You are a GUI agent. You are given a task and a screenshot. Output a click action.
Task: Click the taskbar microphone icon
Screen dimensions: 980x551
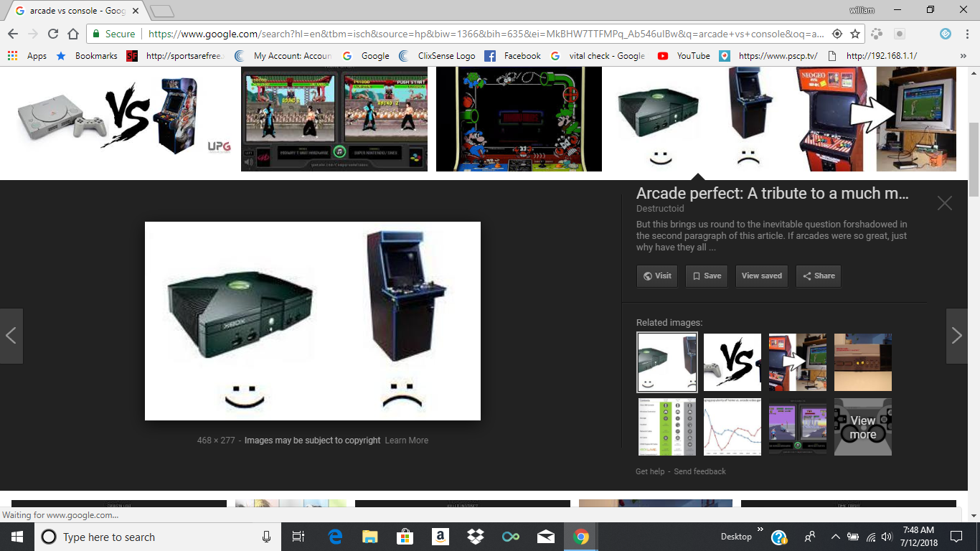(266, 537)
